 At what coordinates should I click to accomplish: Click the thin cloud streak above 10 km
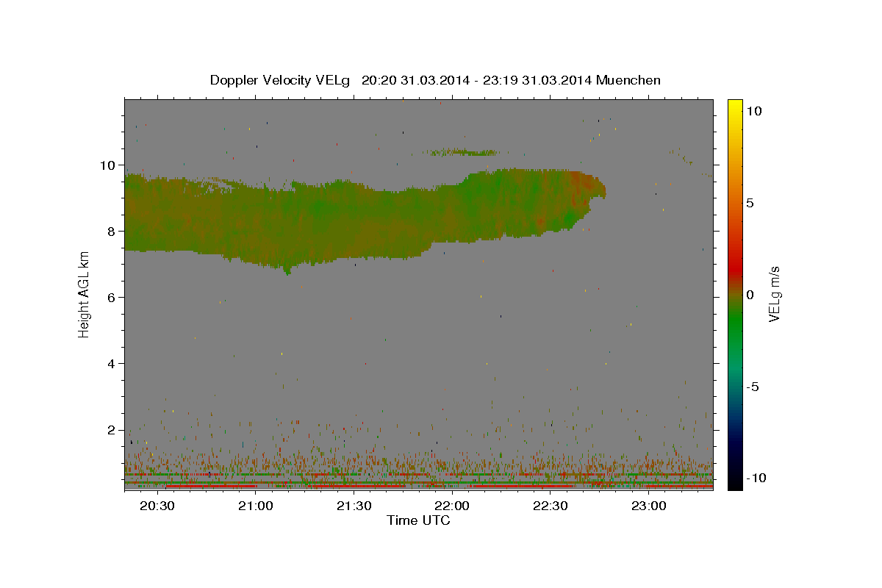463,152
